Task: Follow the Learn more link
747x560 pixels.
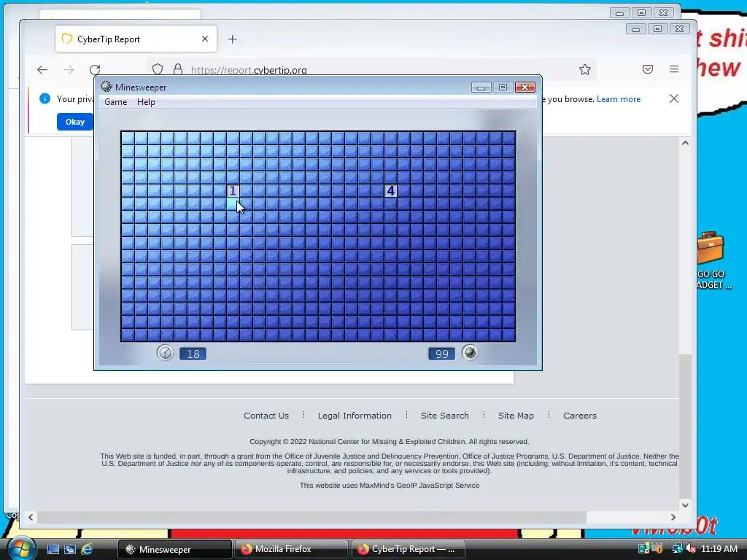Action: (x=619, y=99)
